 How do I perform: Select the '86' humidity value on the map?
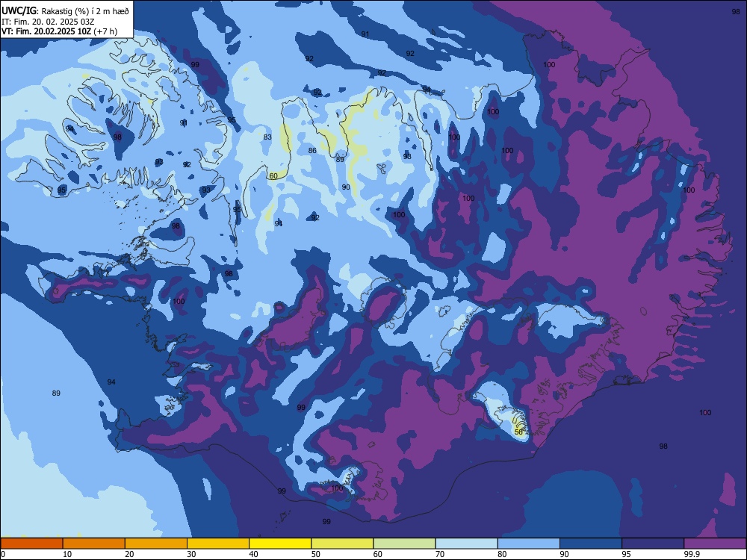point(312,151)
